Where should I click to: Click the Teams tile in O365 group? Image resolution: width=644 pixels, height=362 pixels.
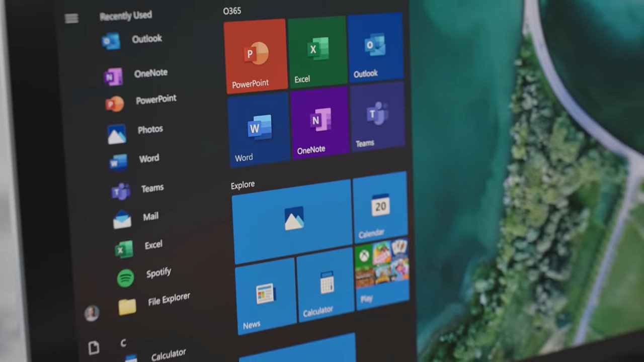[377, 117]
